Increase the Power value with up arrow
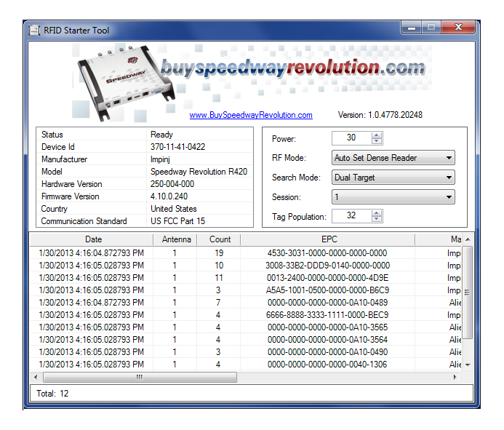The width and height of the screenshot is (504, 430). [x=377, y=135]
